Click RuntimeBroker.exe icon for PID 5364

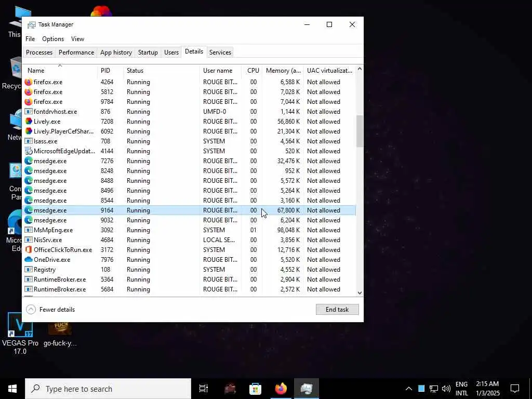click(x=29, y=279)
